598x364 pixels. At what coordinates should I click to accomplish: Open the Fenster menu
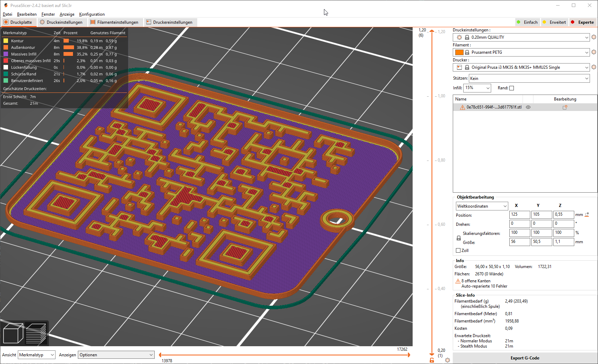(x=48, y=14)
